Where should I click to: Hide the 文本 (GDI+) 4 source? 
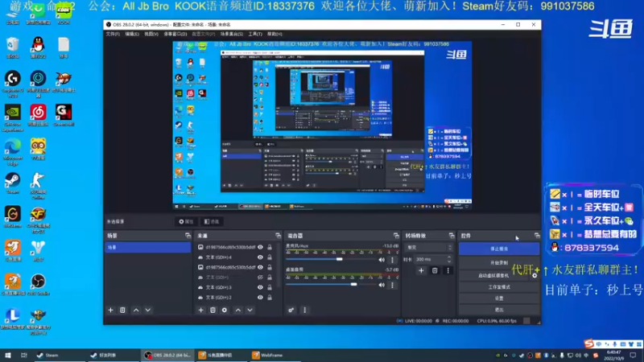pos(260,257)
